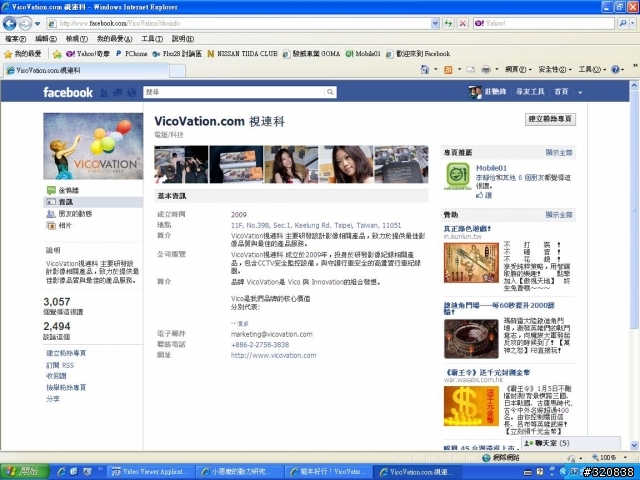Open the Help (說明) menu

click(183, 39)
